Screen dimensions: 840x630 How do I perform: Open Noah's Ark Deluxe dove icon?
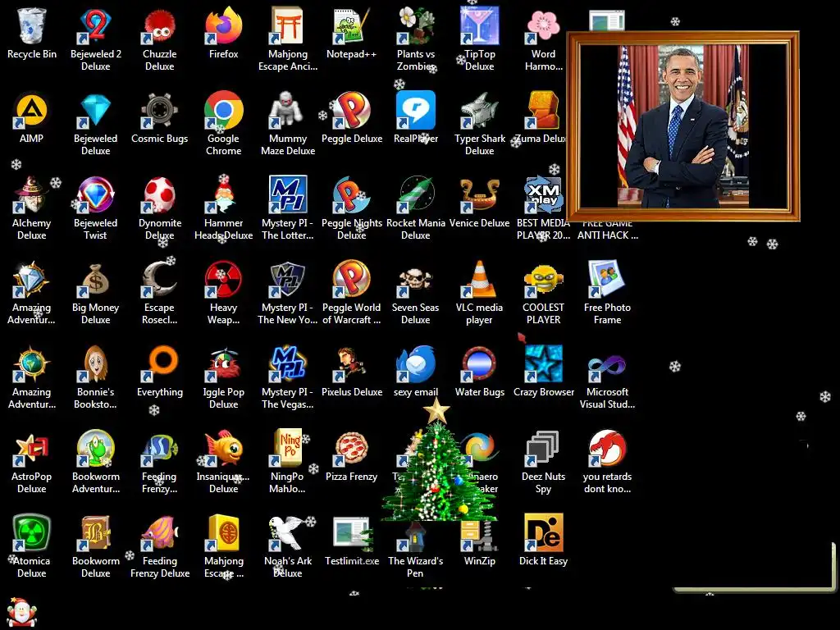288,533
